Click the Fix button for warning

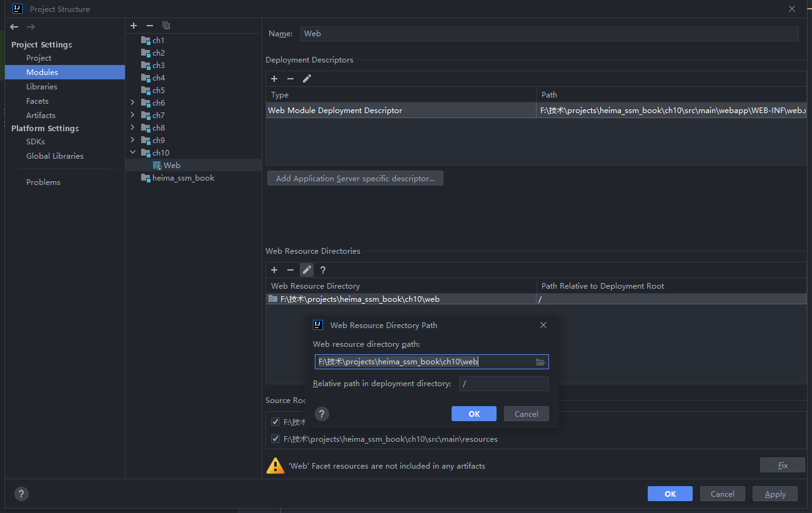click(782, 466)
